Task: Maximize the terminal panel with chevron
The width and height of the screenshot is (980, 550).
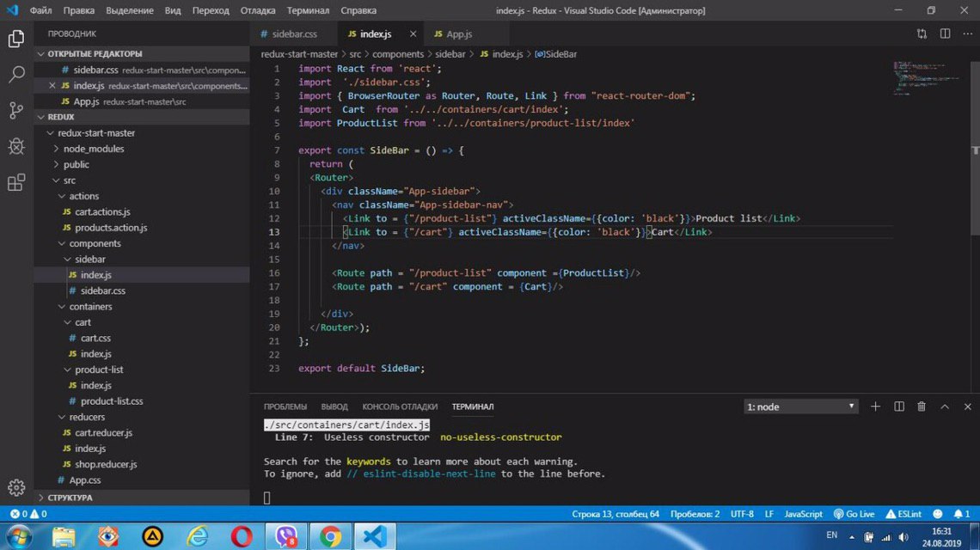Action: point(945,406)
